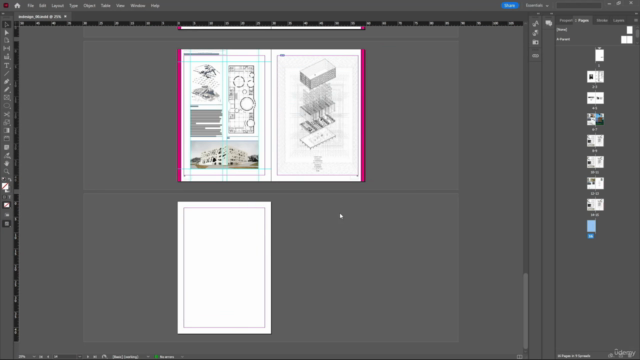Open the Table menu

106,6
